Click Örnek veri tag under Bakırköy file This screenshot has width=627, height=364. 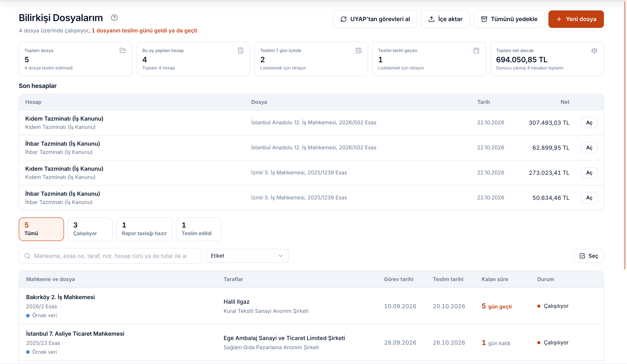(x=42, y=315)
